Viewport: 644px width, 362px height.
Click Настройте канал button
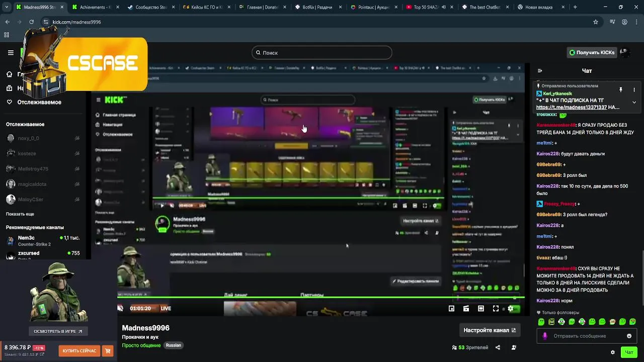490,330
